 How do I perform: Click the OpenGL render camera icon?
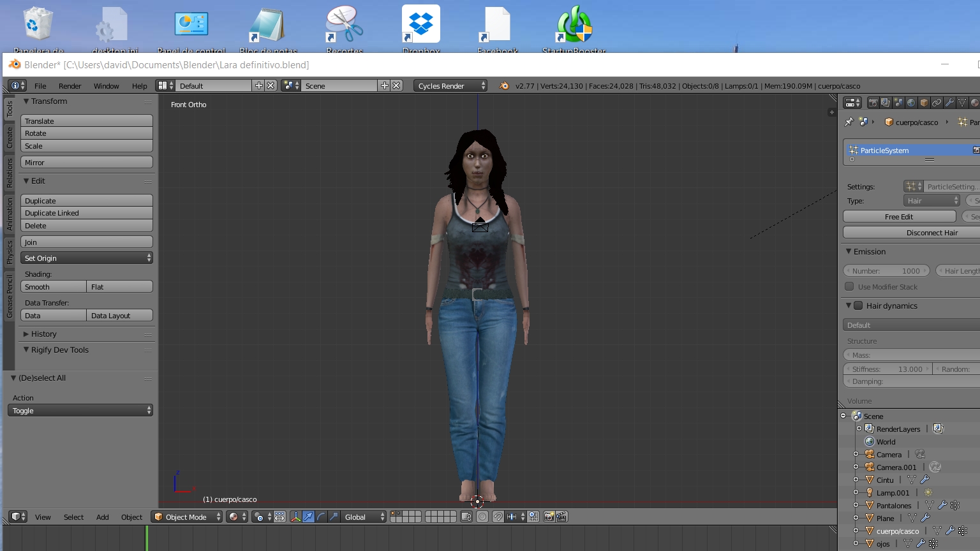[549, 517]
